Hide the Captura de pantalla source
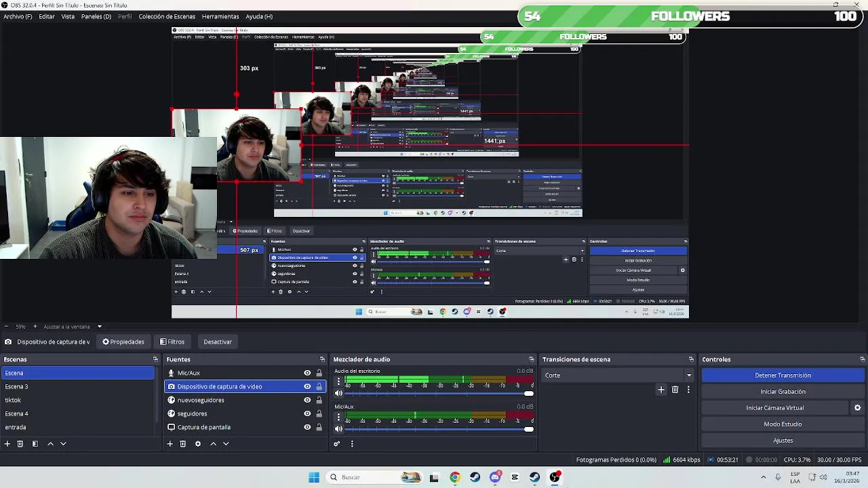 click(307, 427)
